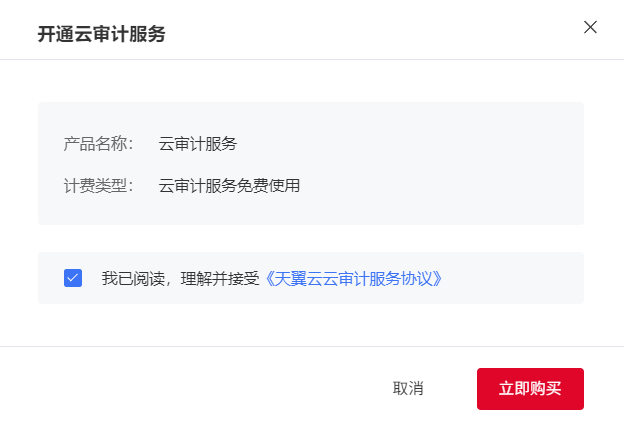Image resolution: width=624 pixels, height=426 pixels.
Task: Select the 云审计服务免费使用 billing text
Action: coord(229,185)
